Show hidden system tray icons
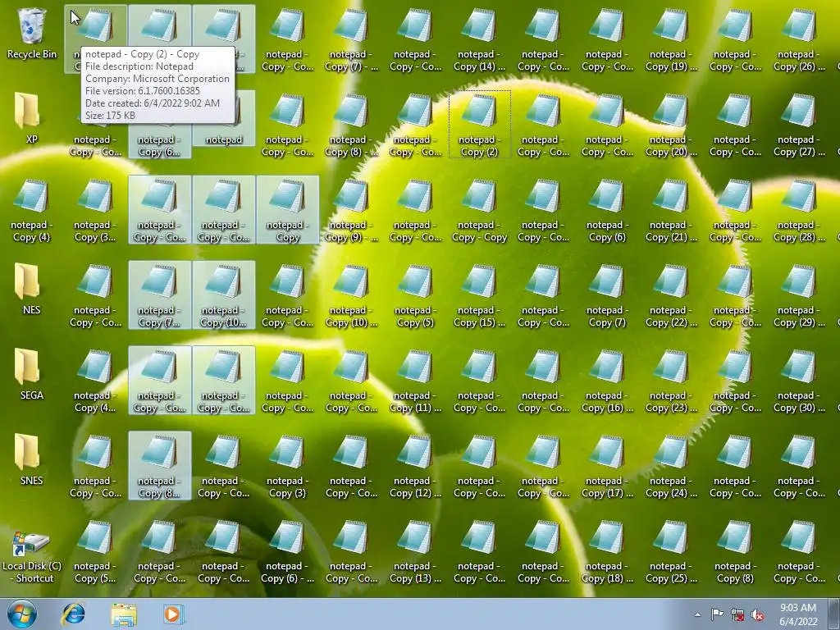Screen dimensions: 840x630 [697, 614]
